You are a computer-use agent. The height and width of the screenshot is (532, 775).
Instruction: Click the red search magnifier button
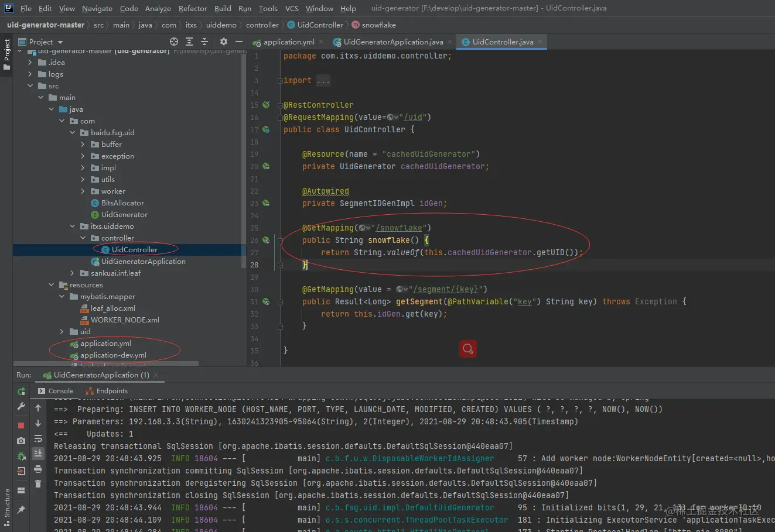click(467, 349)
